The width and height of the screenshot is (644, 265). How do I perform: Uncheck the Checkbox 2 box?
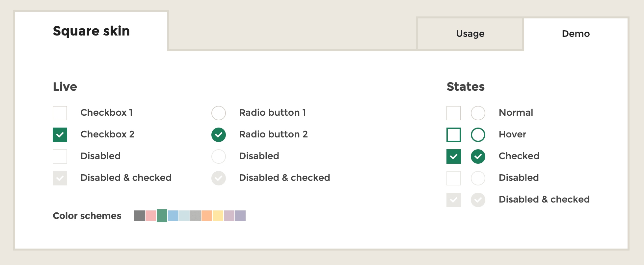(x=60, y=135)
